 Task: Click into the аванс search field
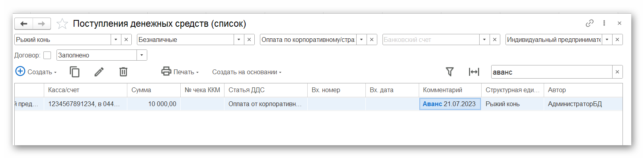coord(552,72)
